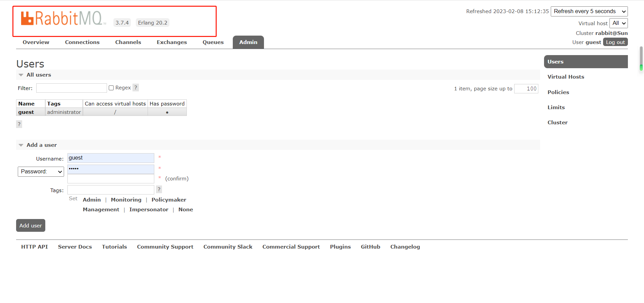Focus the Tags input field
The height and width of the screenshot is (303, 644).
(111, 190)
